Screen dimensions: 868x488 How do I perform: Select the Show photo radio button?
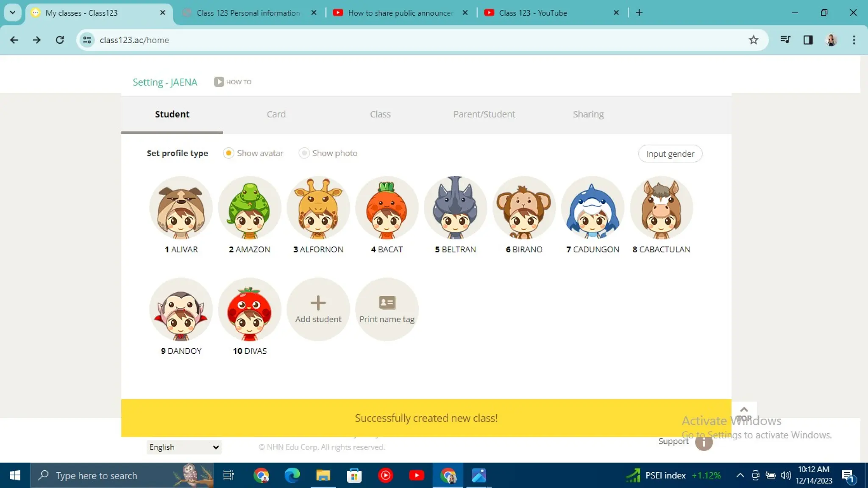(x=303, y=153)
